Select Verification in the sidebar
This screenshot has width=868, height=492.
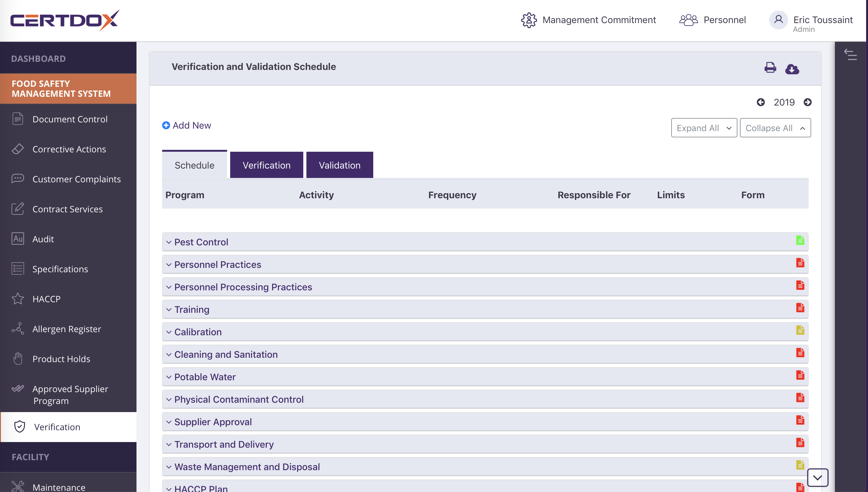point(68,427)
